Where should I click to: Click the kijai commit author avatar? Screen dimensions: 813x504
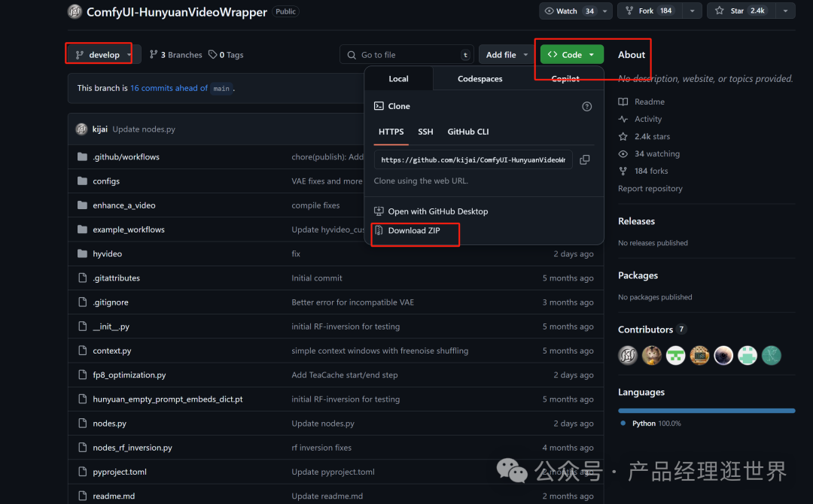point(81,129)
